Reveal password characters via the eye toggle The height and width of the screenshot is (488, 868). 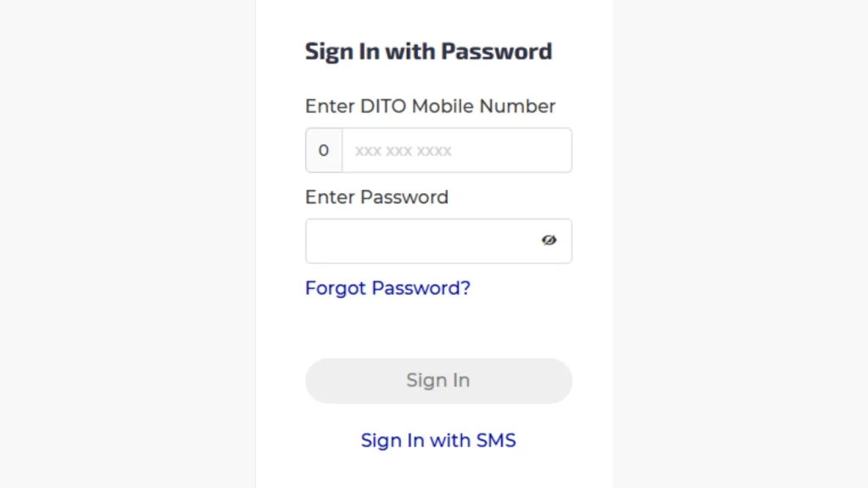549,241
